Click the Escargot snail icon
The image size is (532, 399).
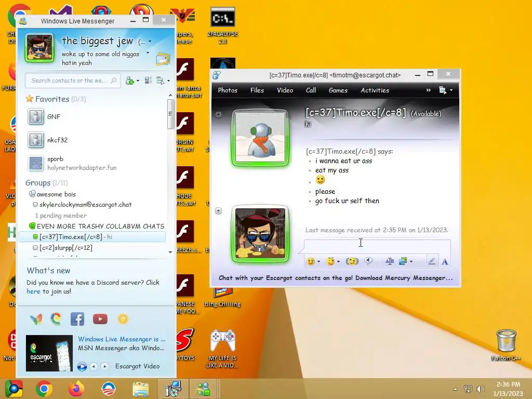(56, 318)
